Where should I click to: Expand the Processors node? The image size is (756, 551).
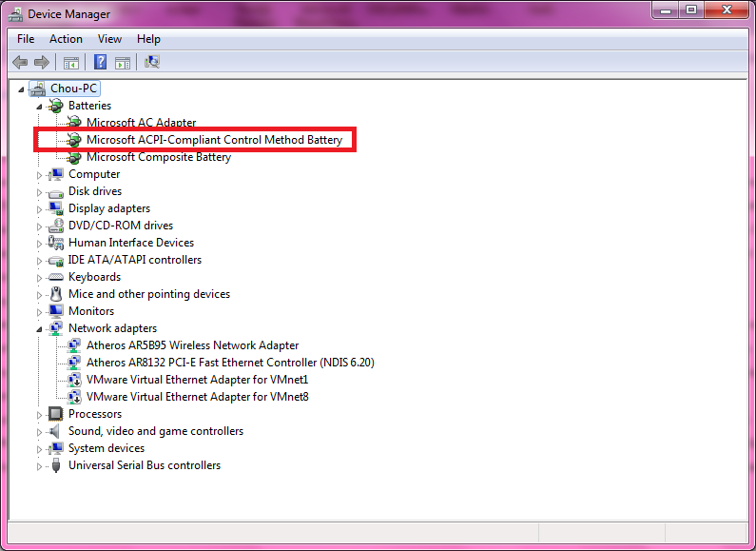click(x=39, y=415)
